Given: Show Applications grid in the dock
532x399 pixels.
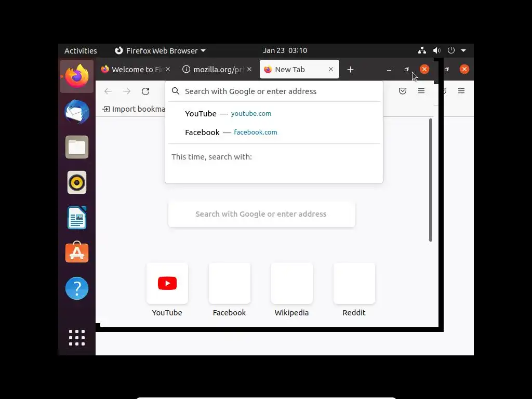Looking at the screenshot, I should coord(77,338).
